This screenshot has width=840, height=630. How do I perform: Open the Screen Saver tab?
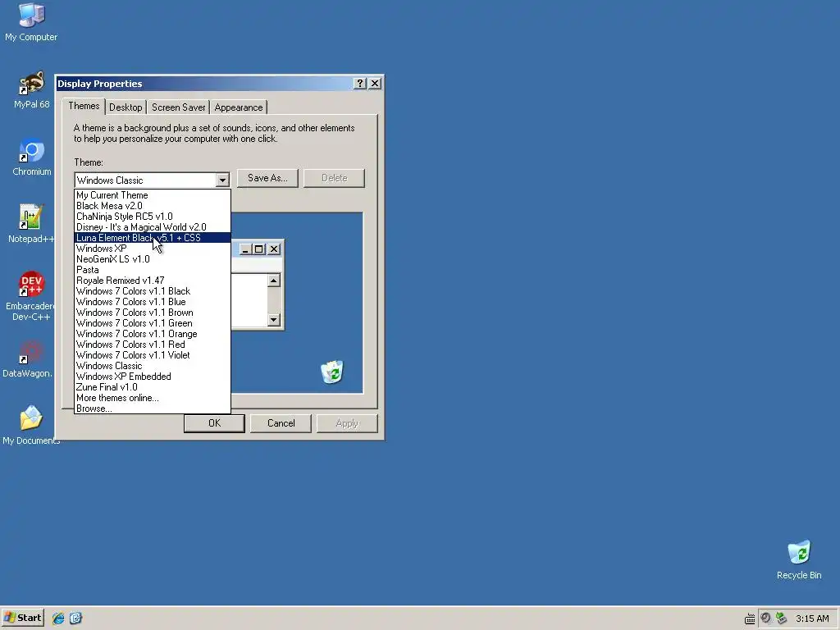tap(178, 107)
